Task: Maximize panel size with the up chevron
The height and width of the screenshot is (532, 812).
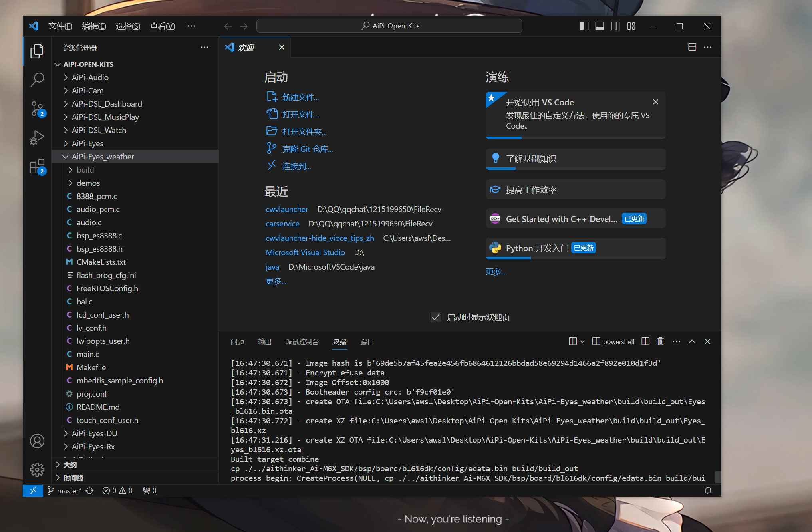Action: 692,341
